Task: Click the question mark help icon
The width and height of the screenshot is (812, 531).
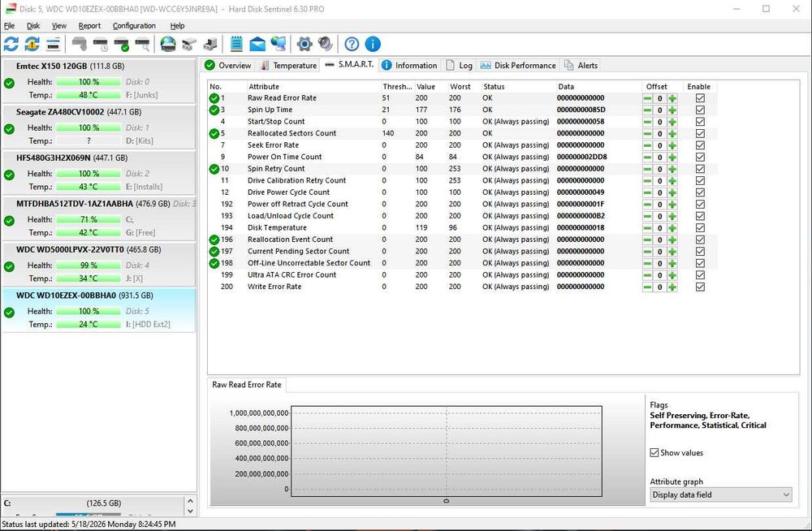Action: 352,44
